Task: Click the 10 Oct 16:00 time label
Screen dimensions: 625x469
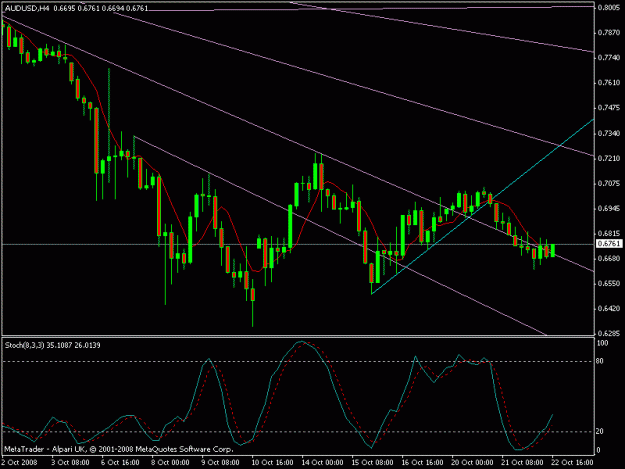Action: (x=272, y=463)
